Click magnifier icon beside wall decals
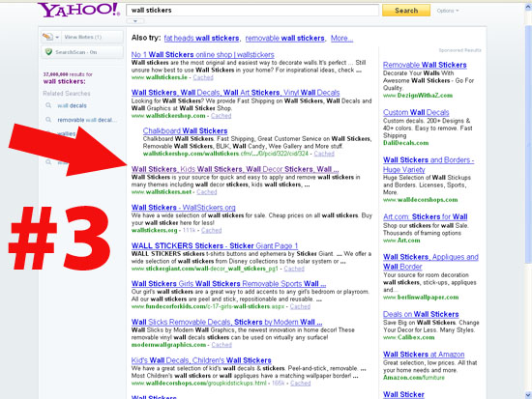Viewport: 532px width, 399px height. click(48, 105)
